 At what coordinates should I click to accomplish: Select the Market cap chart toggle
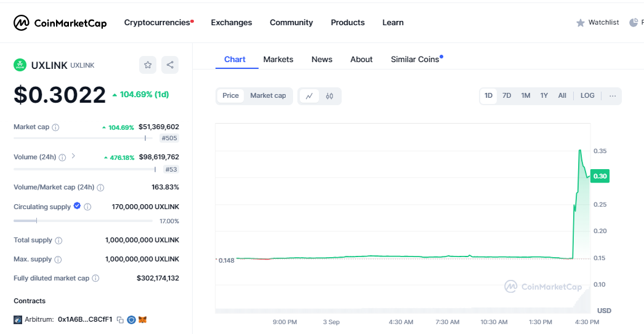coord(268,95)
